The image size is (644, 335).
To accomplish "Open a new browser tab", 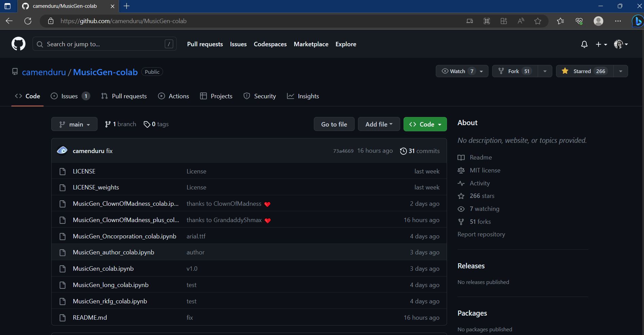I will tap(126, 6).
